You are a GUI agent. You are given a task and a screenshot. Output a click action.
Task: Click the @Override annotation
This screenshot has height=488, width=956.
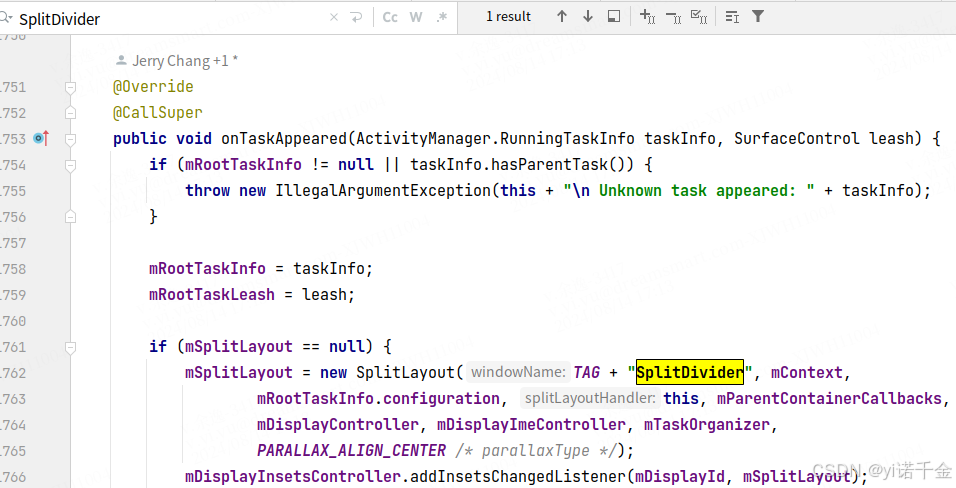tap(153, 87)
